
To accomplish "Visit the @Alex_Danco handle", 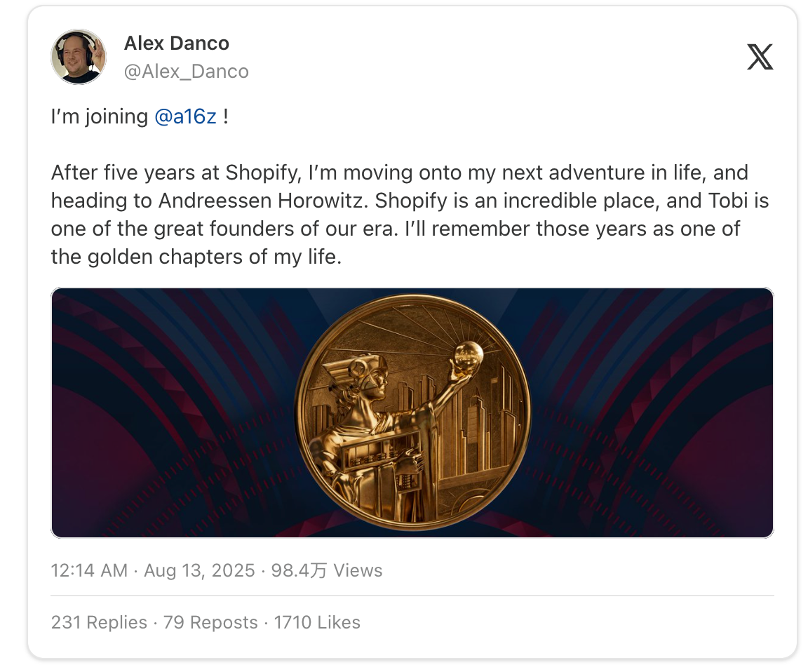I will click(186, 72).
